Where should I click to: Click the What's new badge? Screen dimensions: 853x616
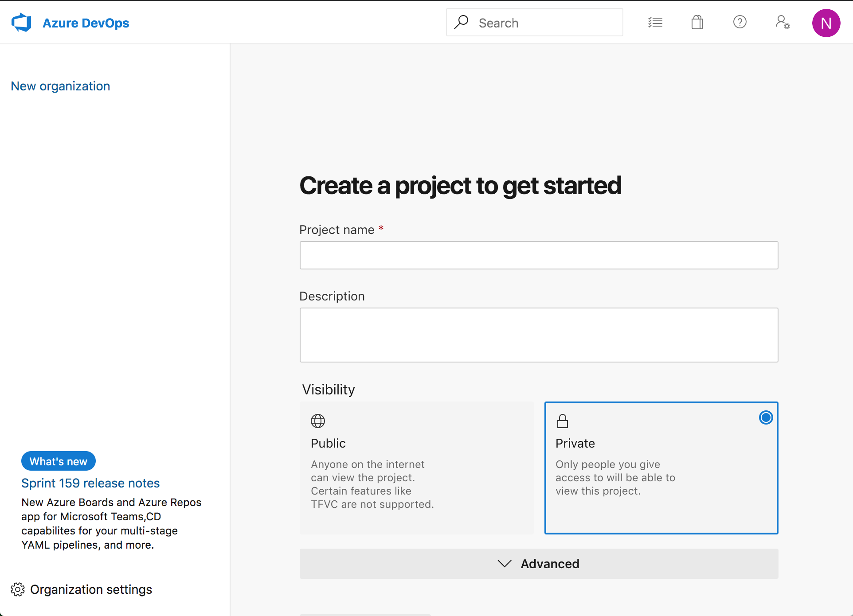[59, 461]
